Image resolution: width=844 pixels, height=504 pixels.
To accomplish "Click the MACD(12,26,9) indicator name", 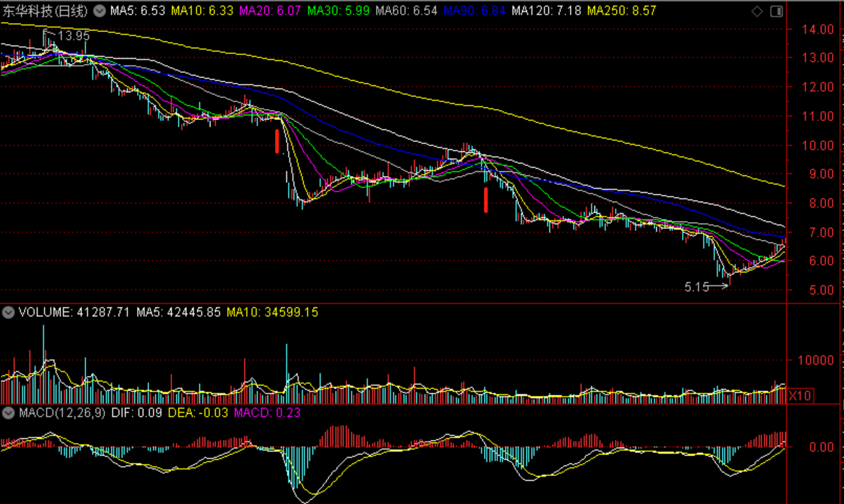I will (x=62, y=413).
